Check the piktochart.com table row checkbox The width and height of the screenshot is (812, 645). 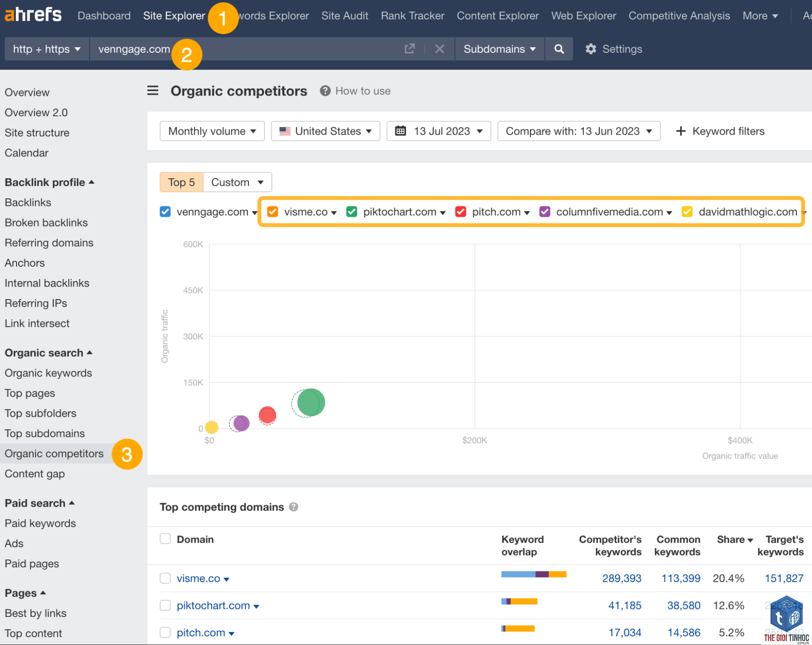(x=165, y=605)
